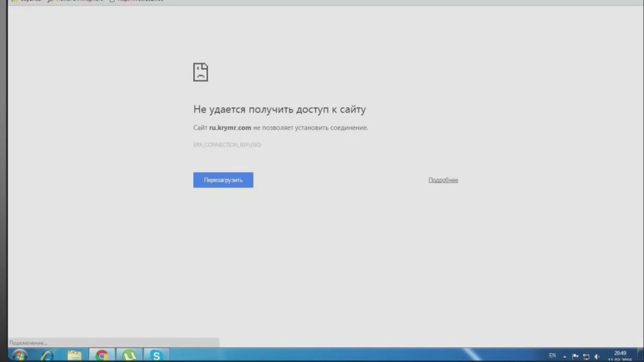Click the Action Center flag icon
This screenshot has height=362, width=644.
[x=575, y=356]
